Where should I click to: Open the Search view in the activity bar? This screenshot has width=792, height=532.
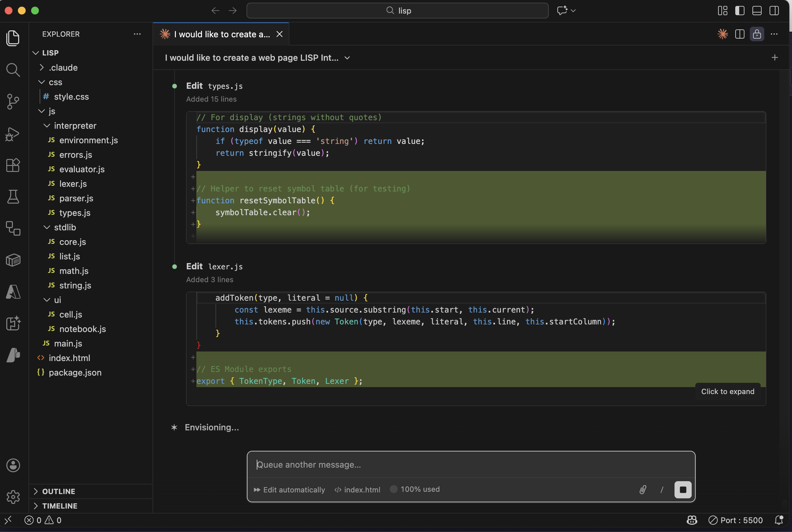point(13,70)
